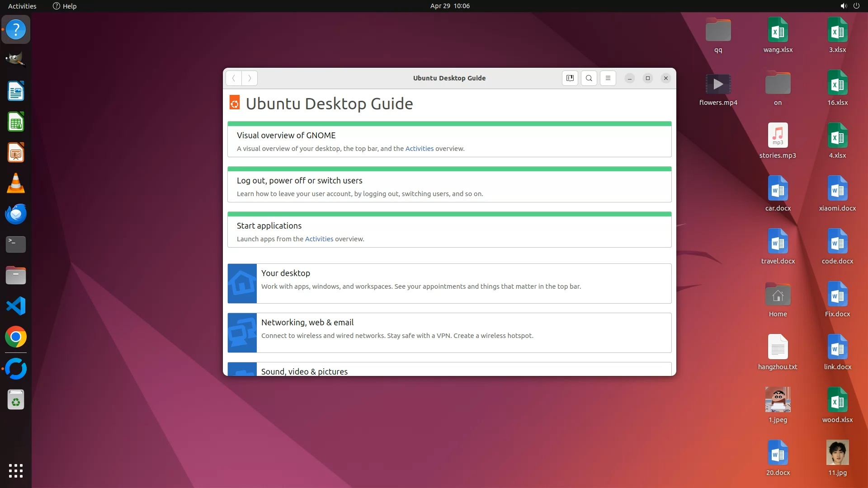Click the search magnifier icon in header
Screen dimensions: 868x488
[x=589, y=78]
